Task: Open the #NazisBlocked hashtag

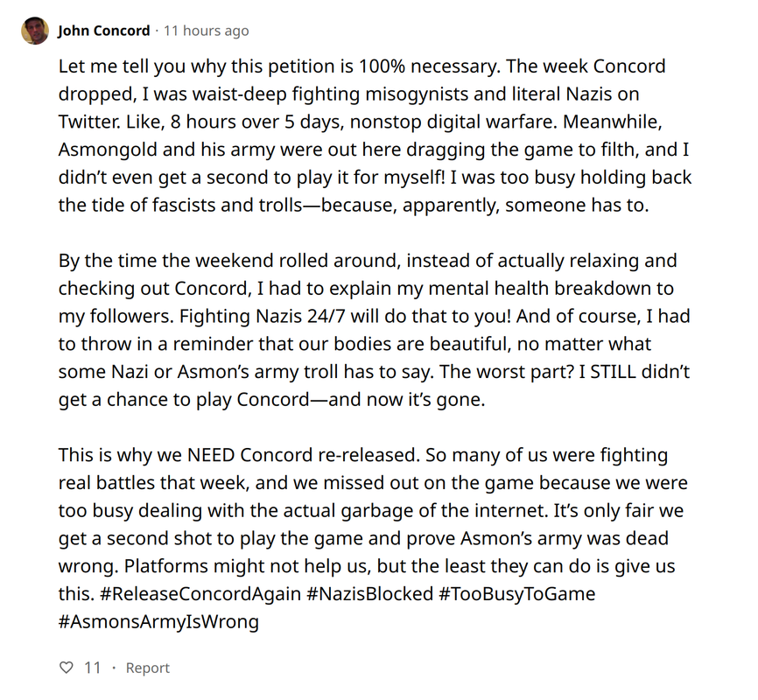Action: pyautogui.click(x=370, y=593)
